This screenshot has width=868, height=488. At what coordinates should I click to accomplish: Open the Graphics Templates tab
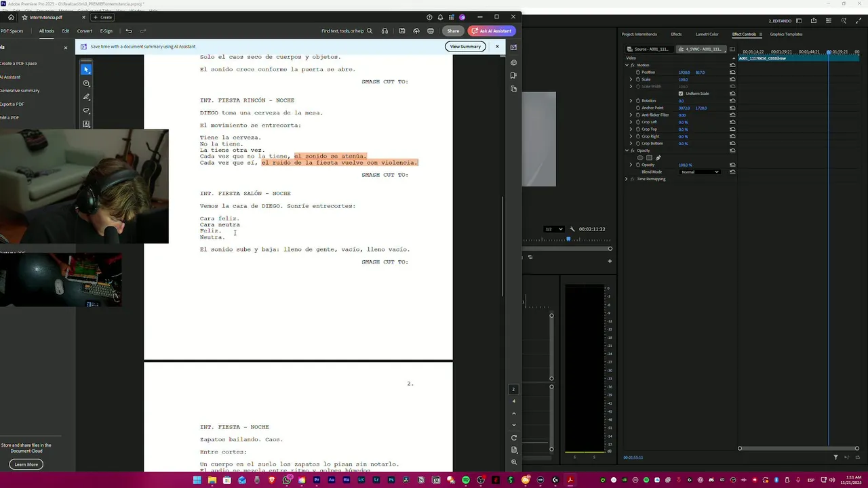tap(786, 34)
